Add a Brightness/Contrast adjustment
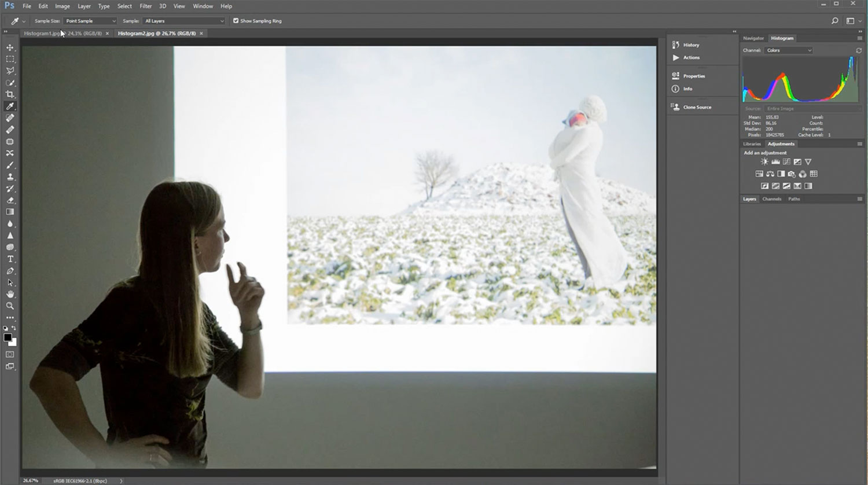Image resolution: width=868 pixels, height=485 pixels. click(x=764, y=162)
